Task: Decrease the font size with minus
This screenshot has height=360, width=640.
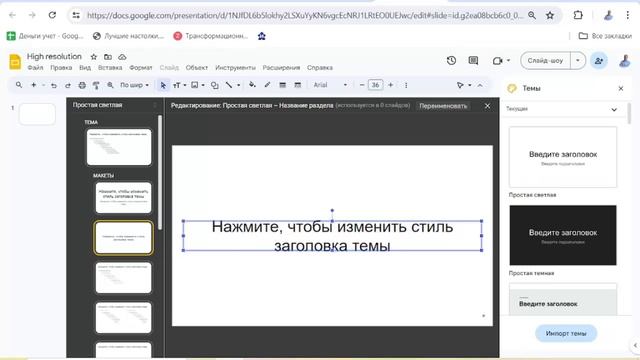Action: (362, 85)
